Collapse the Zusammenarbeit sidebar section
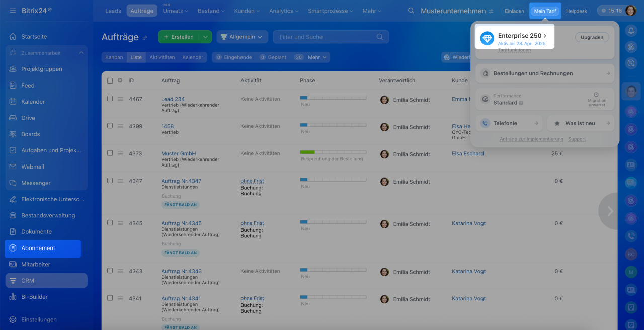 (x=81, y=53)
